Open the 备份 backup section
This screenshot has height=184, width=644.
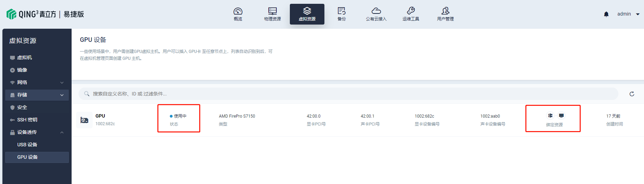(x=342, y=14)
